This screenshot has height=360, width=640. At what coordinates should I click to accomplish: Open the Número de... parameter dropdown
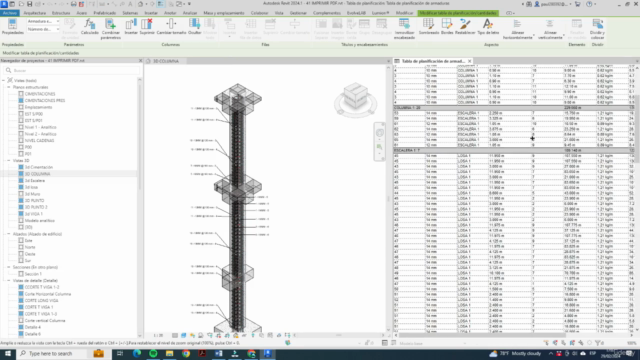(x=43, y=29)
